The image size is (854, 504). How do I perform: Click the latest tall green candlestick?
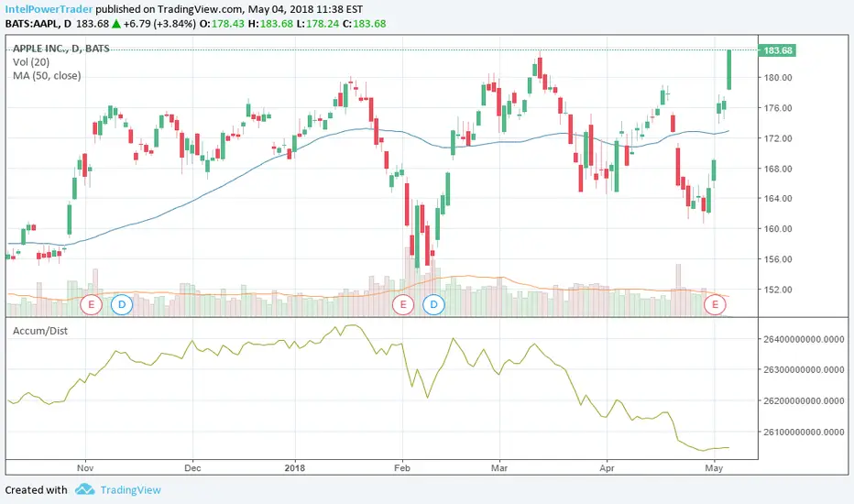point(729,70)
